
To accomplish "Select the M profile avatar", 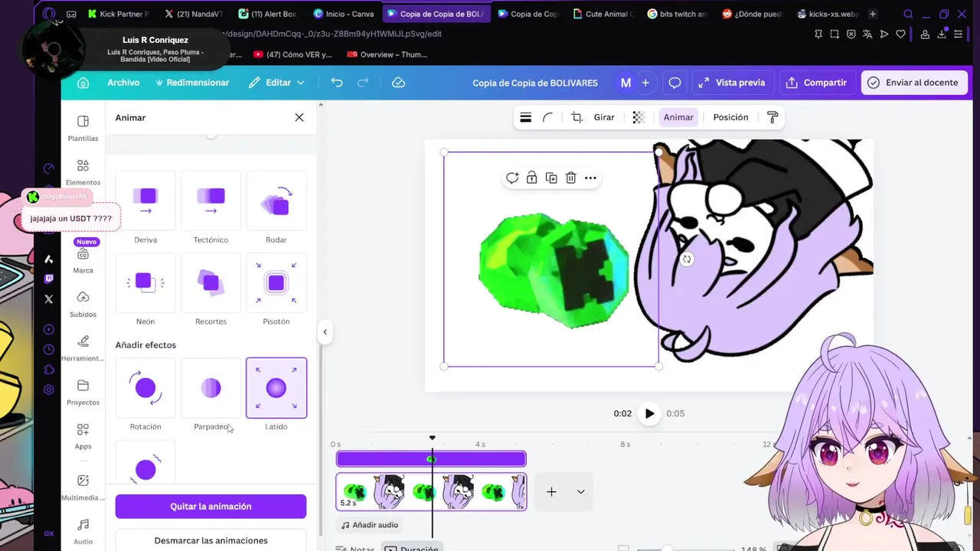I will pyautogui.click(x=626, y=83).
